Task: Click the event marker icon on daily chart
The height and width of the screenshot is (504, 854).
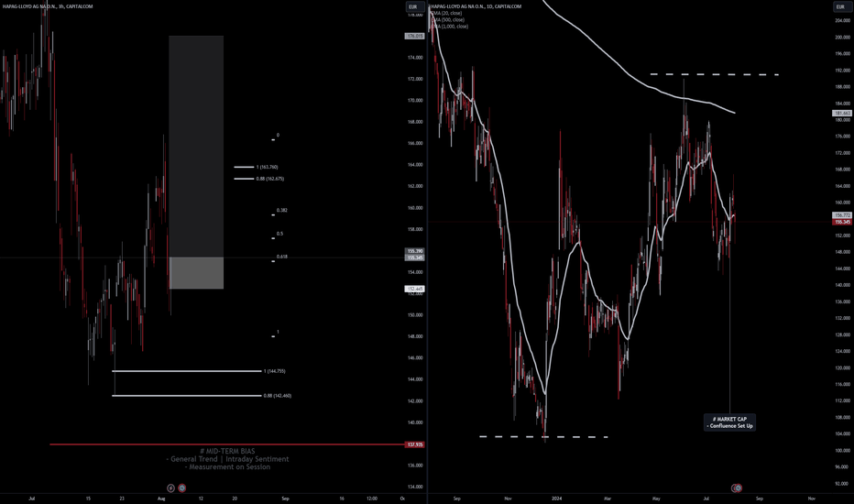Action: pos(737,488)
